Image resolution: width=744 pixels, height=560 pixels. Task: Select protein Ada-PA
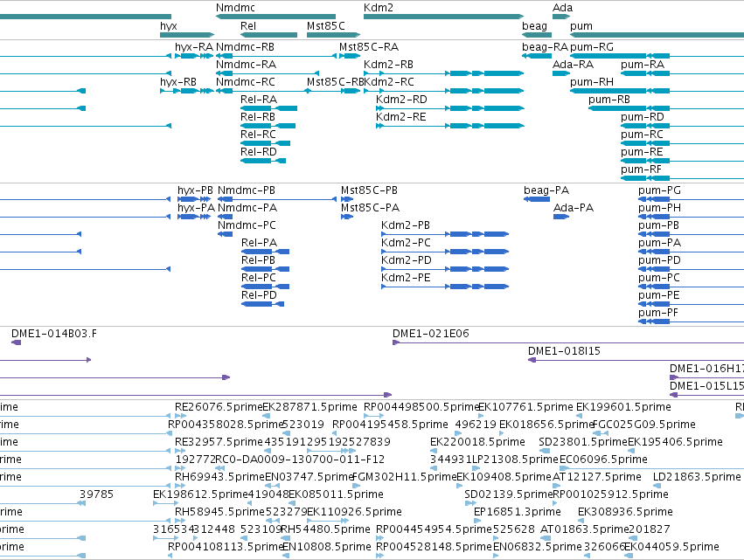coord(574,208)
